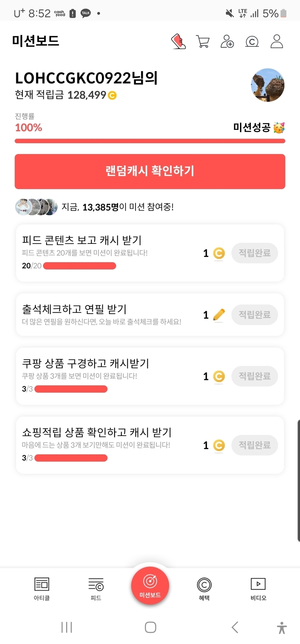This screenshot has width=300, height=644.
Task: Open the cash coin icon in header
Action: pos(252,42)
